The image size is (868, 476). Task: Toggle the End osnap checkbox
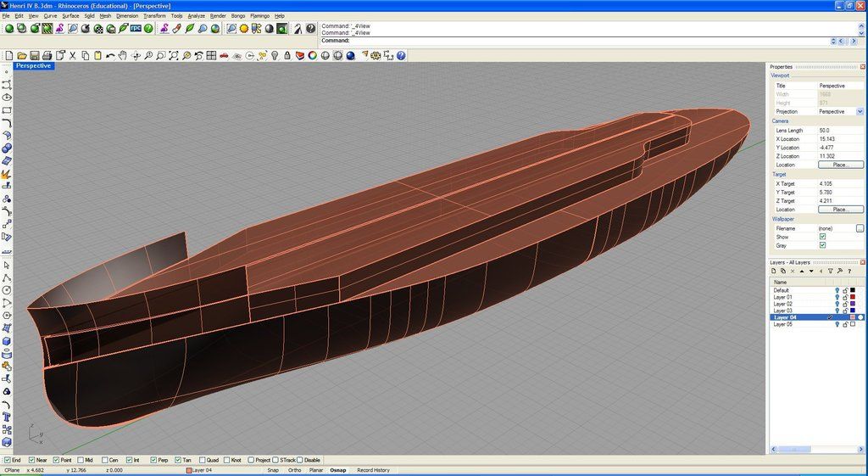pyautogui.click(x=7, y=460)
